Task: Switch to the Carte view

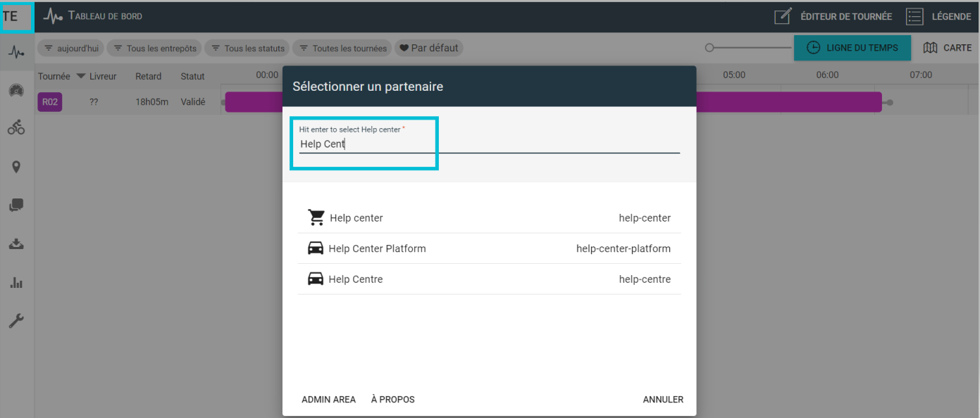Action: coord(948,48)
